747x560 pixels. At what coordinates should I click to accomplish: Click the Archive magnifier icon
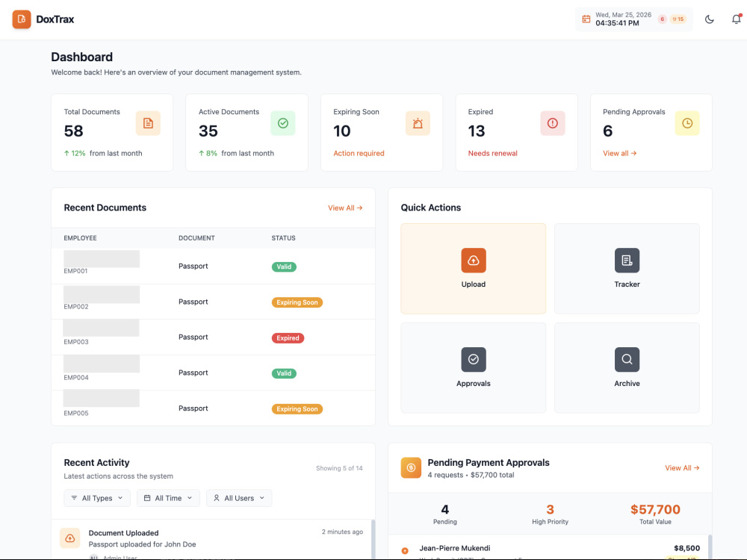pyautogui.click(x=627, y=360)
